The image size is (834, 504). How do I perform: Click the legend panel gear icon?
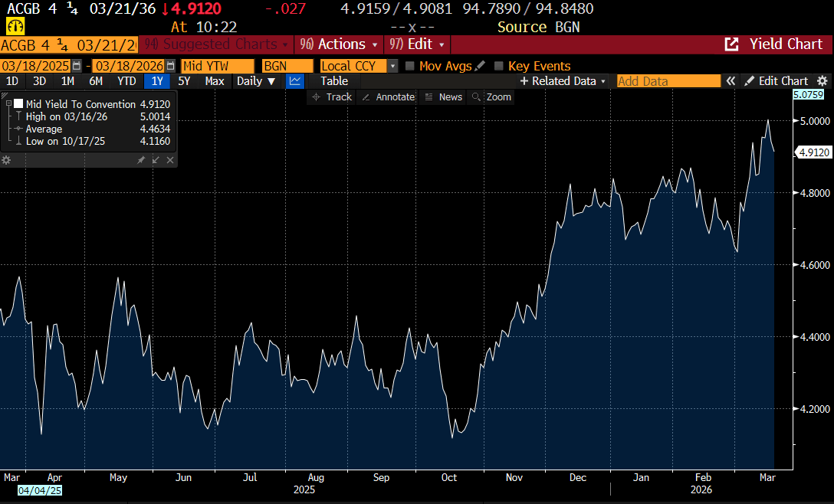pyautogui.click(x=6, y=160)
